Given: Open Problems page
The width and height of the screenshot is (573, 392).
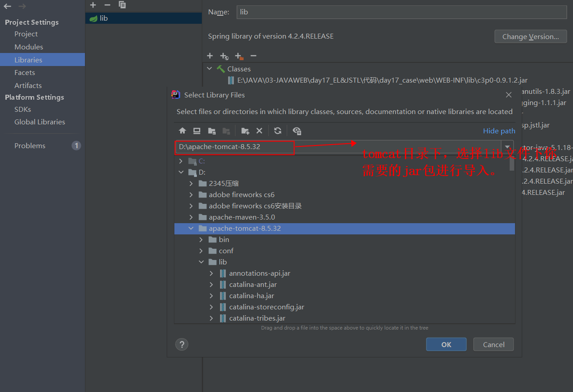Looking at the screenshot, I should point(30,146).
